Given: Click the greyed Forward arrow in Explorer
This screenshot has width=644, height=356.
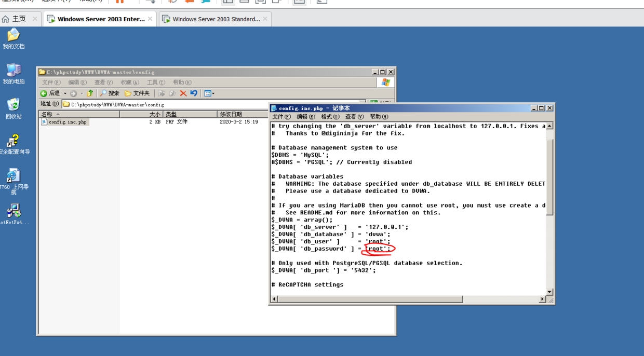Looking at the screenshot, I should pos(73,93).
